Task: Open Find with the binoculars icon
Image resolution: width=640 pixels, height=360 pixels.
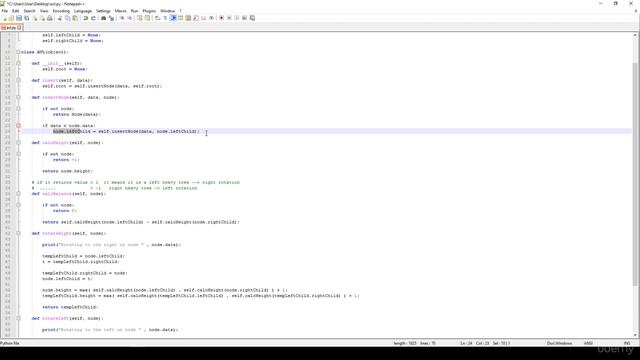Action: click(x=104, y=18)
